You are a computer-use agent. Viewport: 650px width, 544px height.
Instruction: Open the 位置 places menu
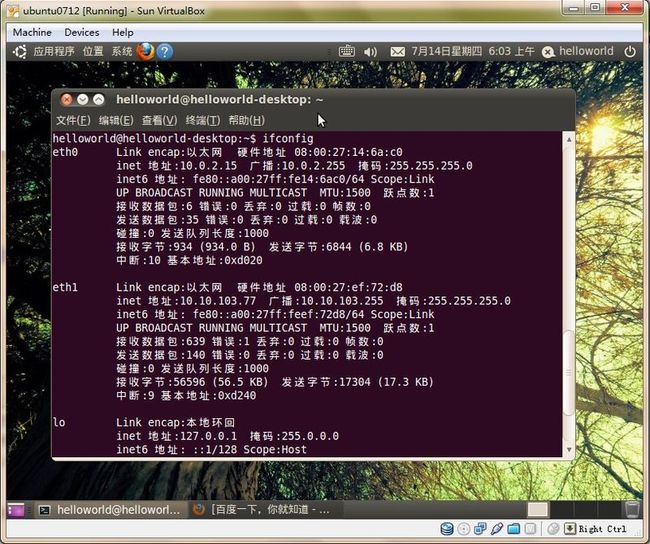pyautogui.click(x=93, y=52)
